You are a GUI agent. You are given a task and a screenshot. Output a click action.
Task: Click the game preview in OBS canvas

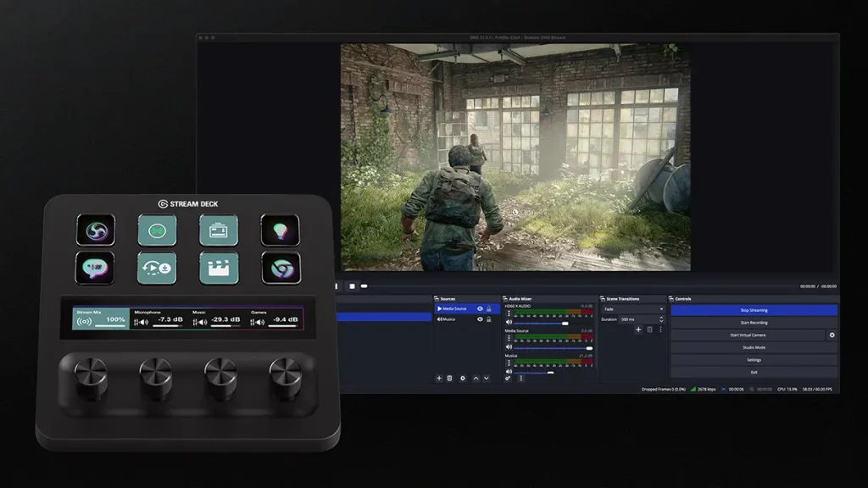pos(515,157)
